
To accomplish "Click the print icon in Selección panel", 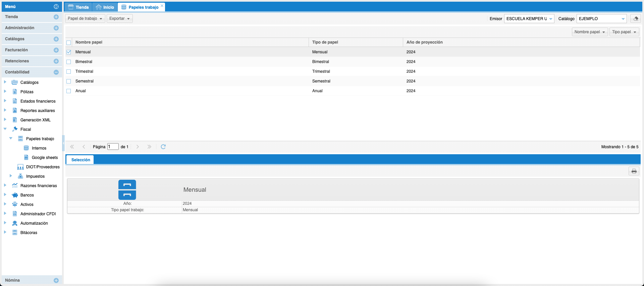I will [x=634, y=171].
